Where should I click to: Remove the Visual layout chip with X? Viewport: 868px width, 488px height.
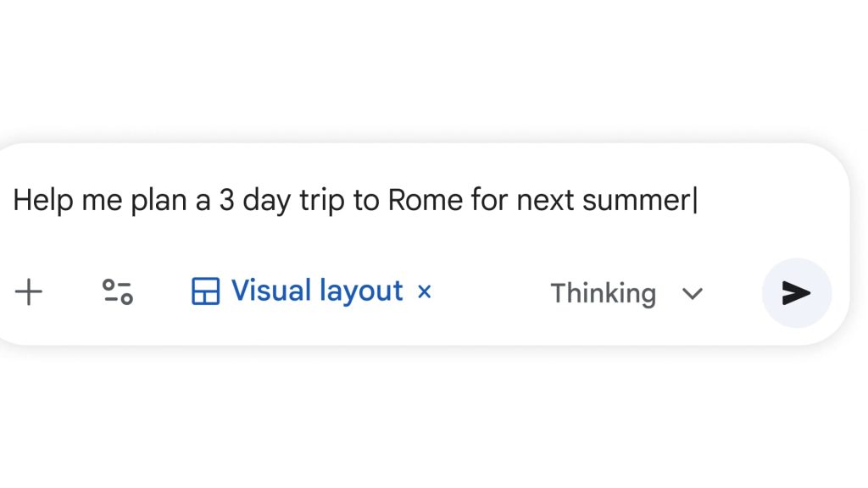(x=425, y=291)
